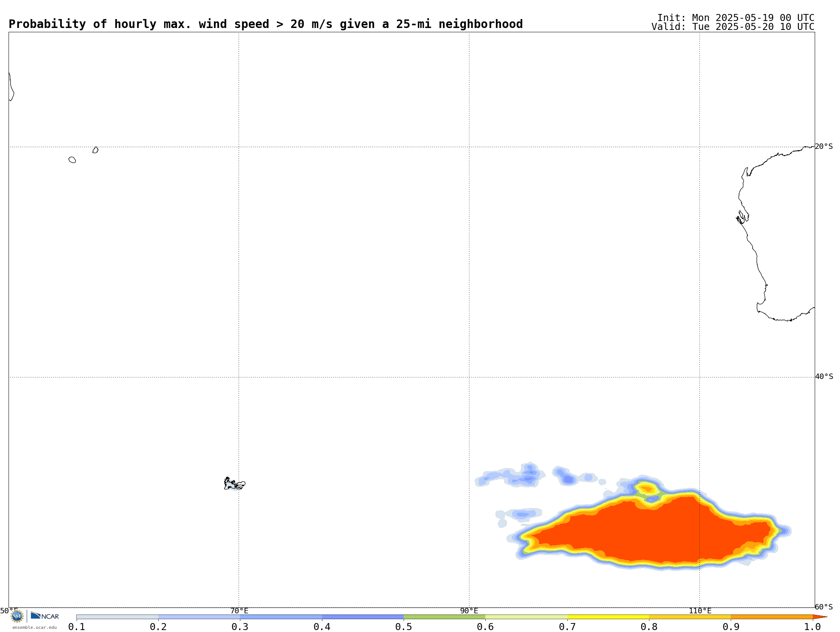Click the small yellow-orange blob above the main region
Viewport: 840px width, 632px height.
pyautogui.click(x=647, y=488)
